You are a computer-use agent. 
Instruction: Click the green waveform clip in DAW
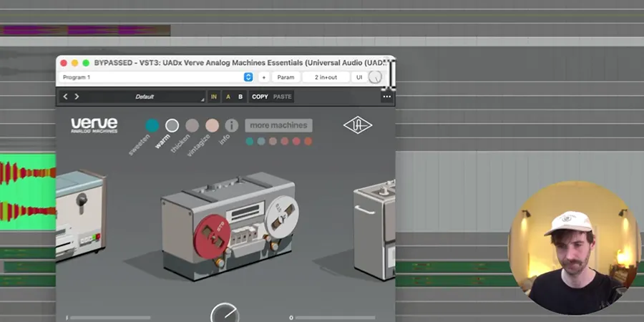(27, 192)
